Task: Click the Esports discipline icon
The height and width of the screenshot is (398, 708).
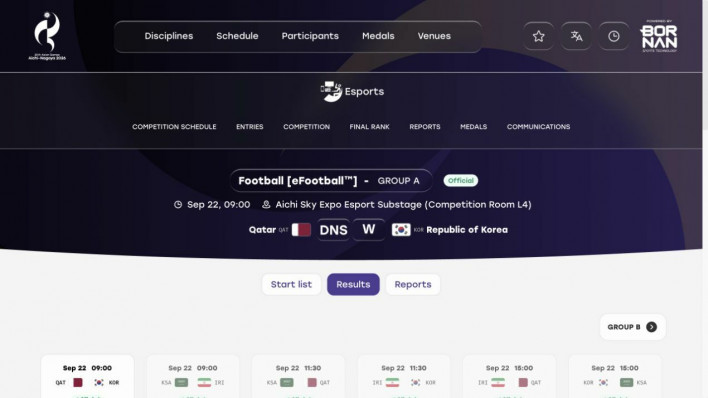Action: 331,91
